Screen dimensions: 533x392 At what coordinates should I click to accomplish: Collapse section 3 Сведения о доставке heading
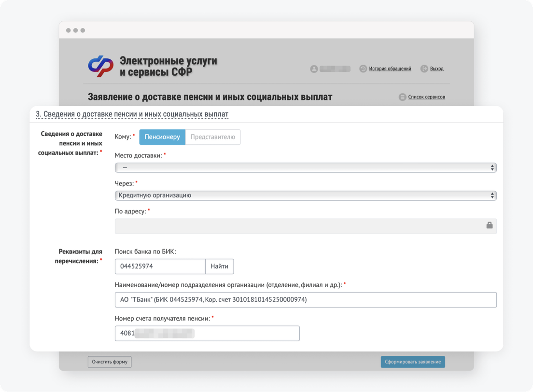(132, 114)
